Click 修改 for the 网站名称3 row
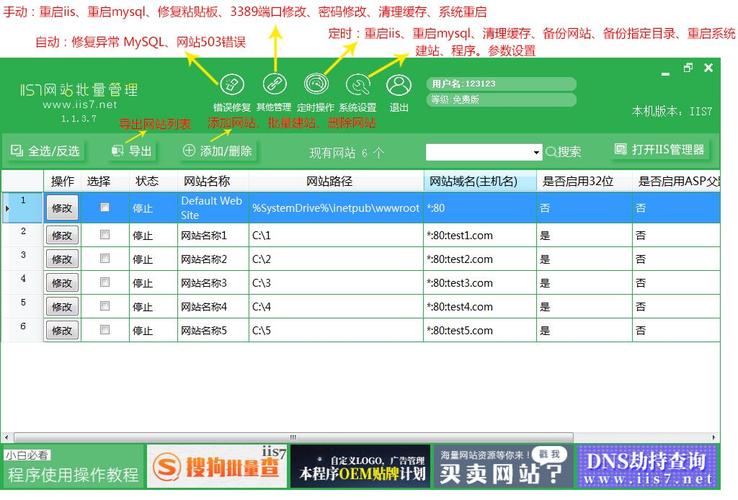This screenshot has height=500, width=738. [62, 283]
